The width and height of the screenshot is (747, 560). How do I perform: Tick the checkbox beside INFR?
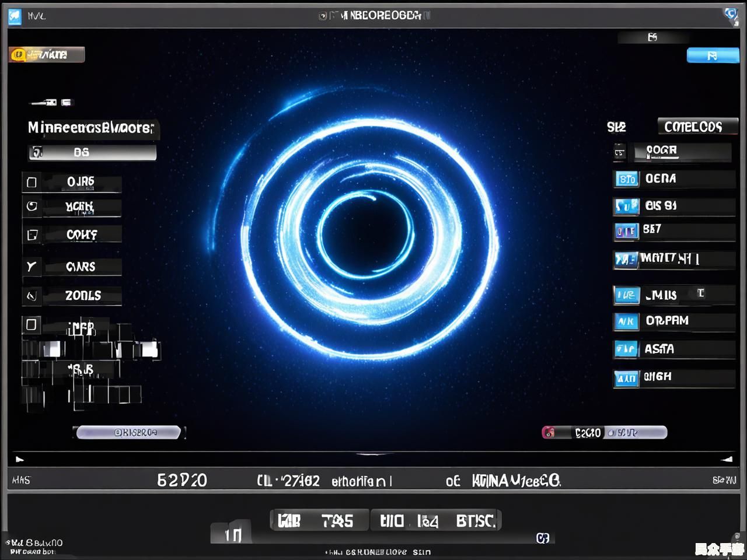[x=32, y=324]
